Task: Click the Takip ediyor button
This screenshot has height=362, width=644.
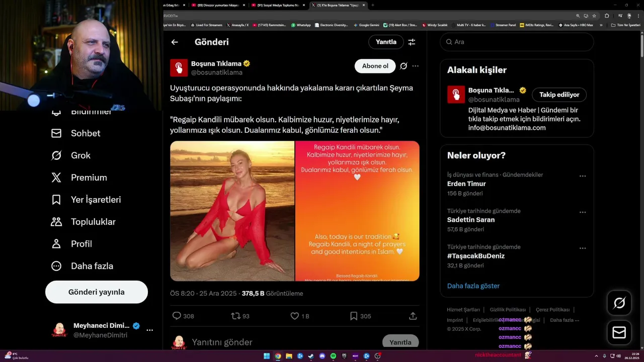Action: click(559, 95)
